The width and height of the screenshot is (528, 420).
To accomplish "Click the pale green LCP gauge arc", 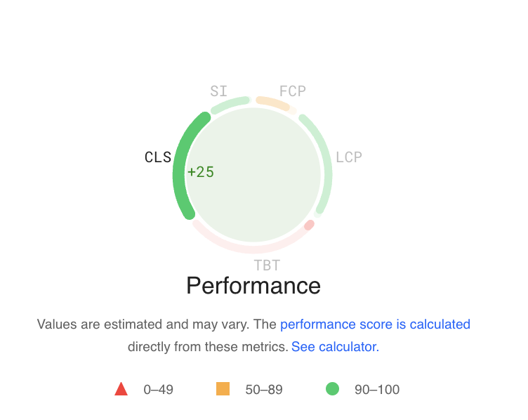I will [x=324, y=162].
